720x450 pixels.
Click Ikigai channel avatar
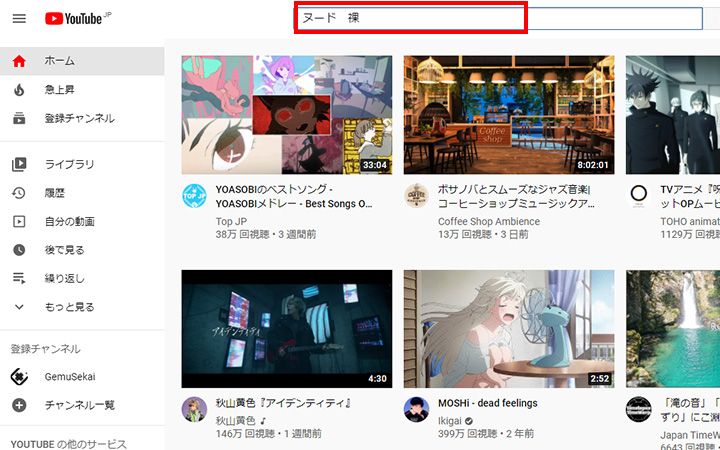pyautogui.click(x=416, y=409)
